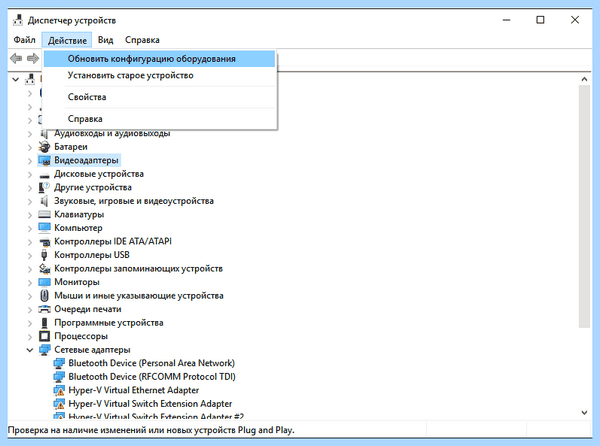Click the Контроллеры запоминающих устройств icon

pyautogui.click(x=44, y=269)
